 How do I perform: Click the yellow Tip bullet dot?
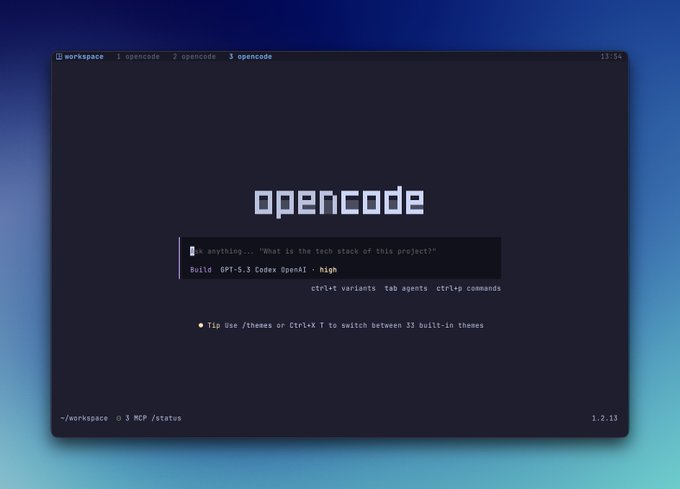(201, 325)
